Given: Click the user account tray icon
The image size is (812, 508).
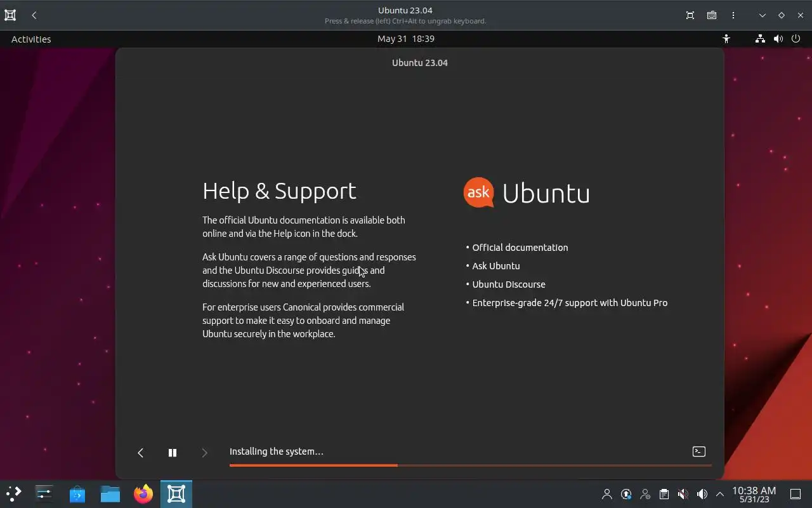Looking at the screenshot, I should [x=607, y=494].
